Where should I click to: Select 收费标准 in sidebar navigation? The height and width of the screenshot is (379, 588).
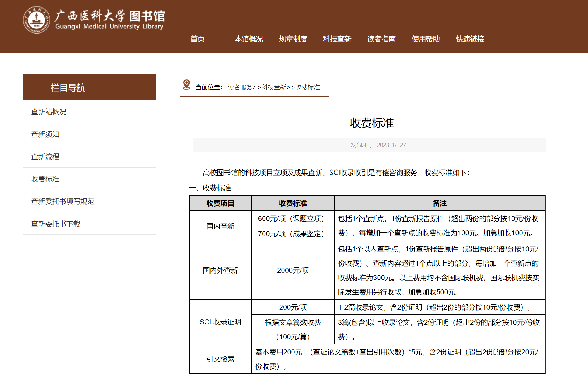(x=89, y=179)
